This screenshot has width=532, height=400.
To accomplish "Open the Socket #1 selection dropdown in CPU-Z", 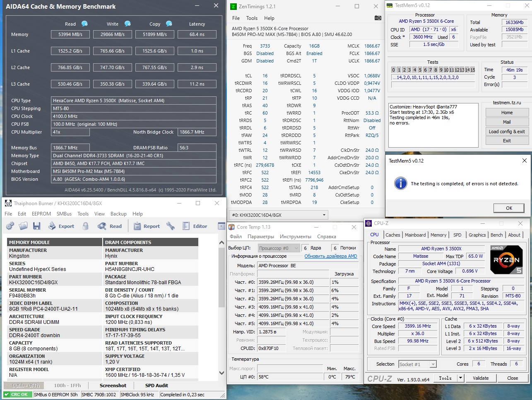I will click(417, 364).
